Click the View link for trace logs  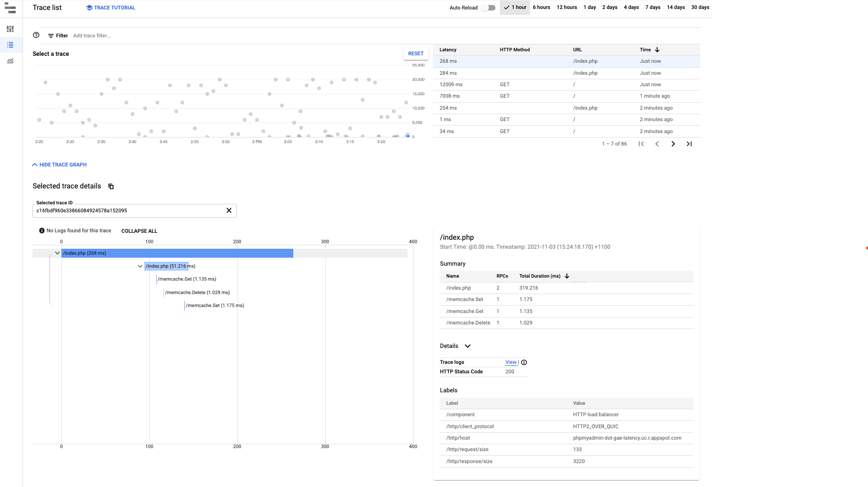click(510, 362)
